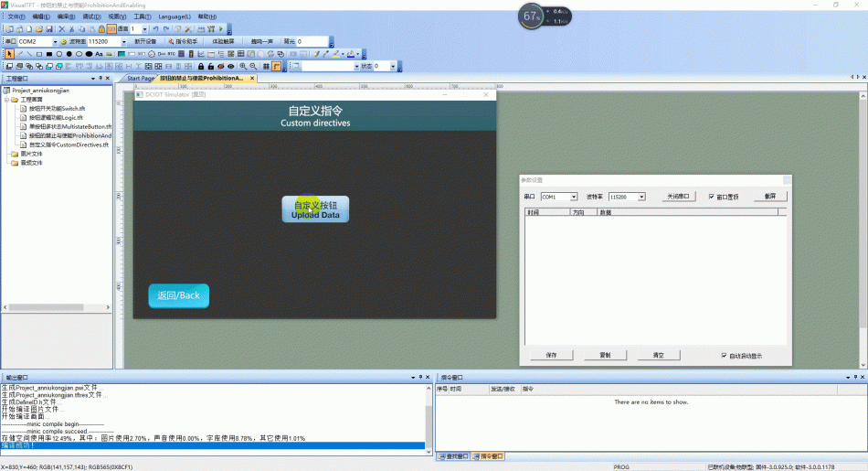868x471 pixels.
Task: Click the 返回/Back button in simulator
Action: coord(179,296)
